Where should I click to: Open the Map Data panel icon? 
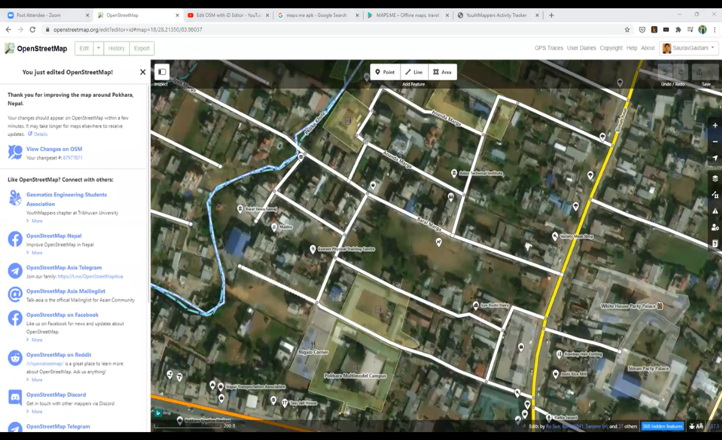715,195
